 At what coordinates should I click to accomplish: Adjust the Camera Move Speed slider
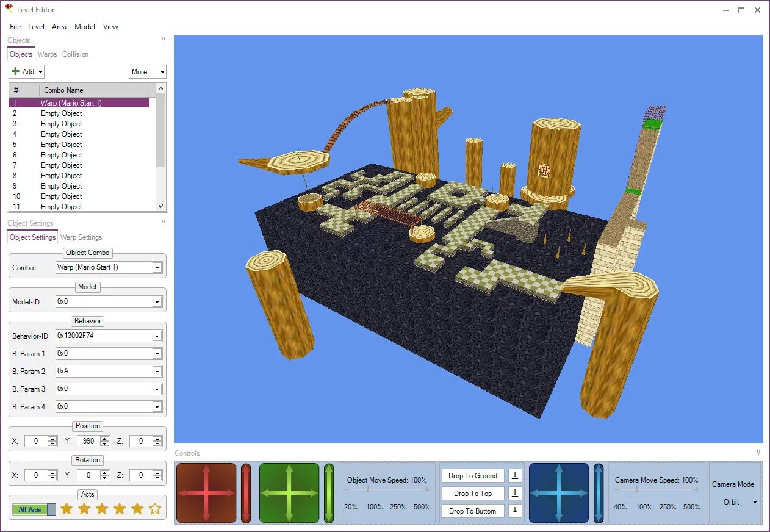[656, 489]
